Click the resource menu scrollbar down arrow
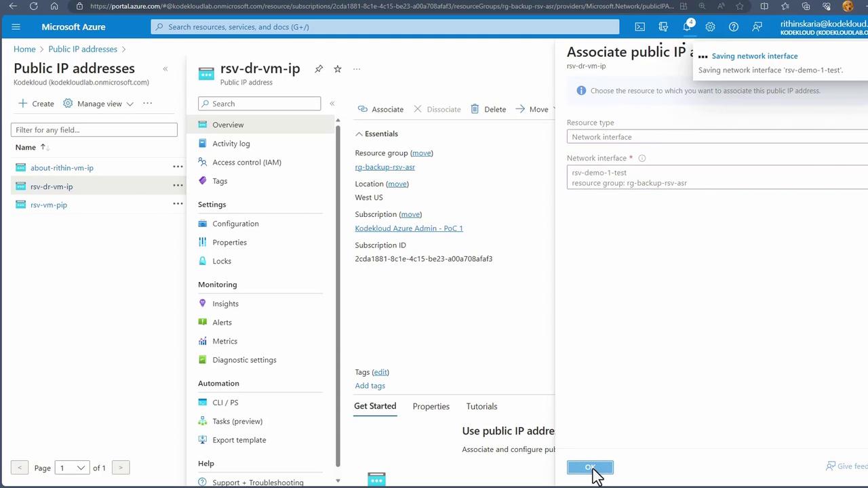Image resolution: width=868 pixels, height=488 pixels. click(338, 481)
